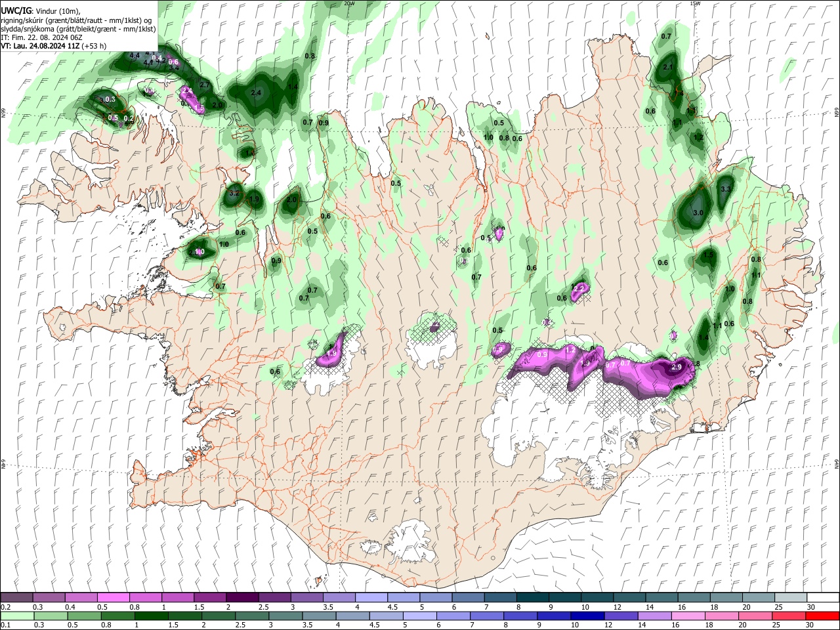Click the 'slydda/snjókoma' legend description line
The width and height of the screenshot is (840, 630).
[x=78, y=29]
